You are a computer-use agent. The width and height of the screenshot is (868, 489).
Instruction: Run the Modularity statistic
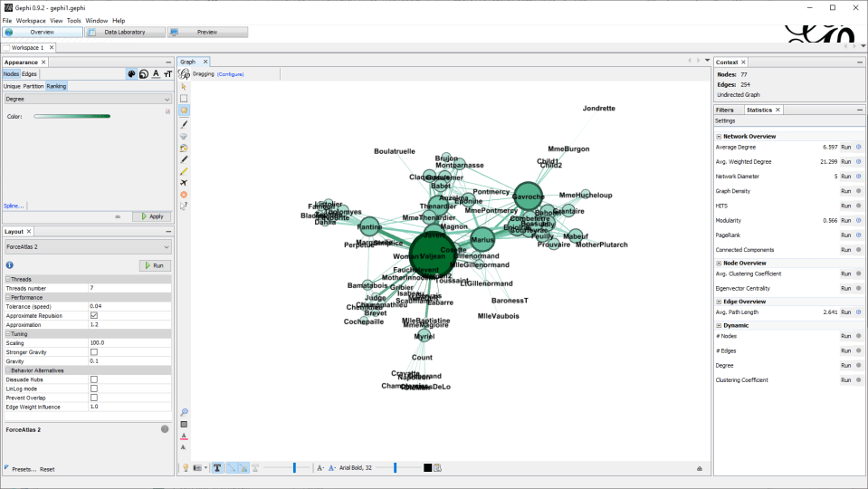point(846,220)
